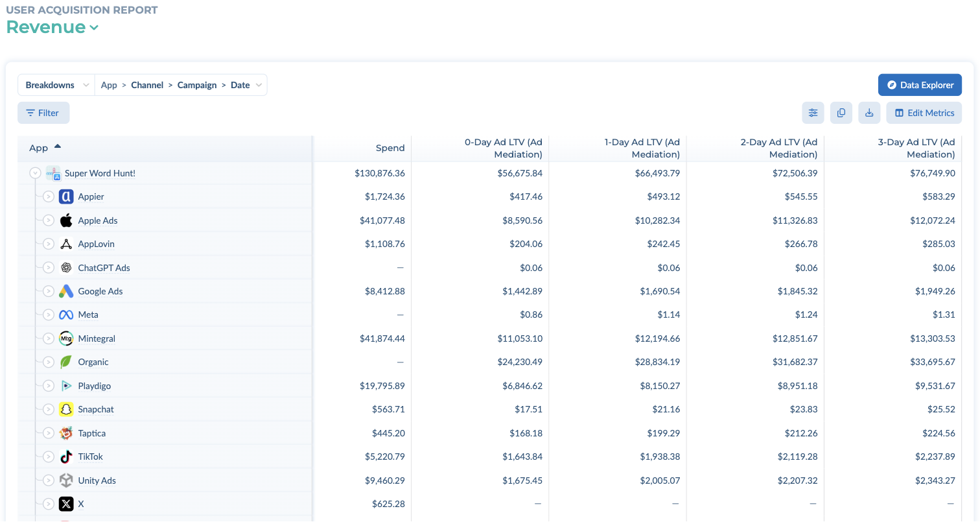Image resolution: width=980 pixels, height=522 pixels.
Task: Click the Organic leaf icon
Action: [66, 362]
